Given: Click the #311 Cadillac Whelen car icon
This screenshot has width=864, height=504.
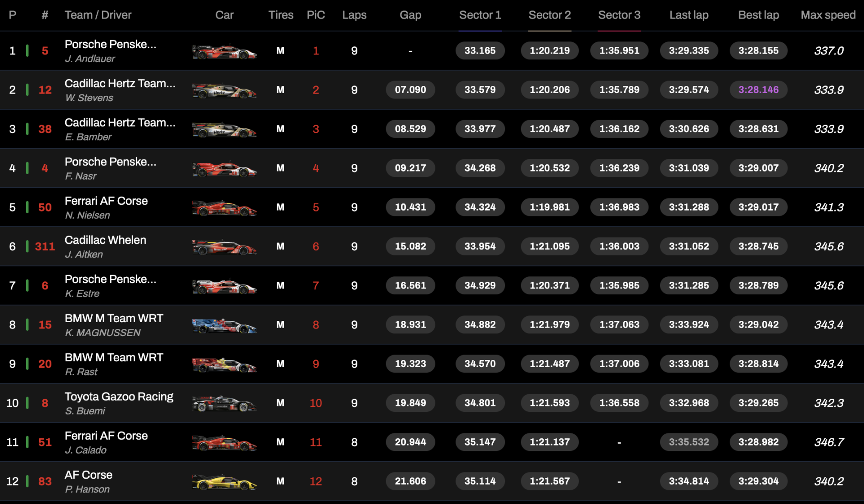Looking at the screenshot, I should (x=224, y=247).
